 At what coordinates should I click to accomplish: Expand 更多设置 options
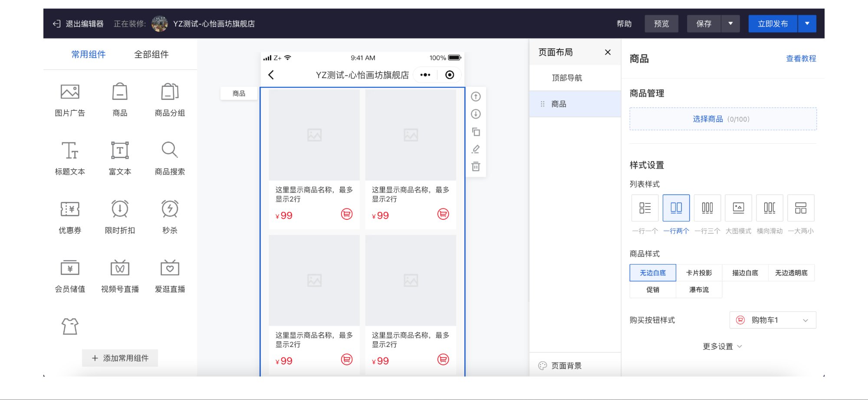click(x=722, y=347)
